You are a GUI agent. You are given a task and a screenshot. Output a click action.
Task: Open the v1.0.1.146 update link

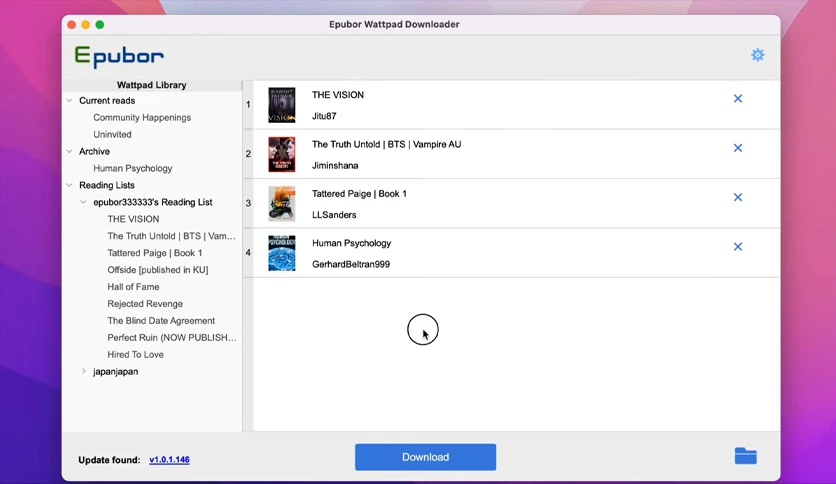pyautogui.click(x=169, y=459)
